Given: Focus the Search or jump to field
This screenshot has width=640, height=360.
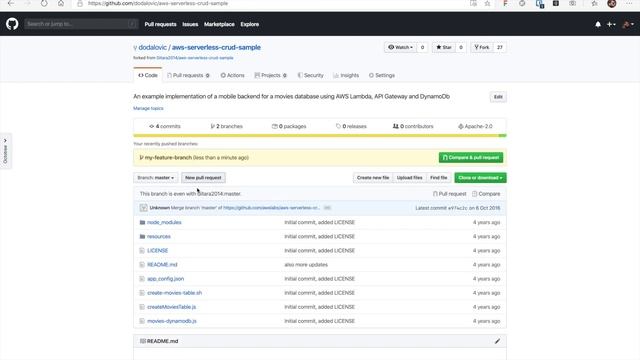Looking at the screenshot, I should click(x=81, y=24).
